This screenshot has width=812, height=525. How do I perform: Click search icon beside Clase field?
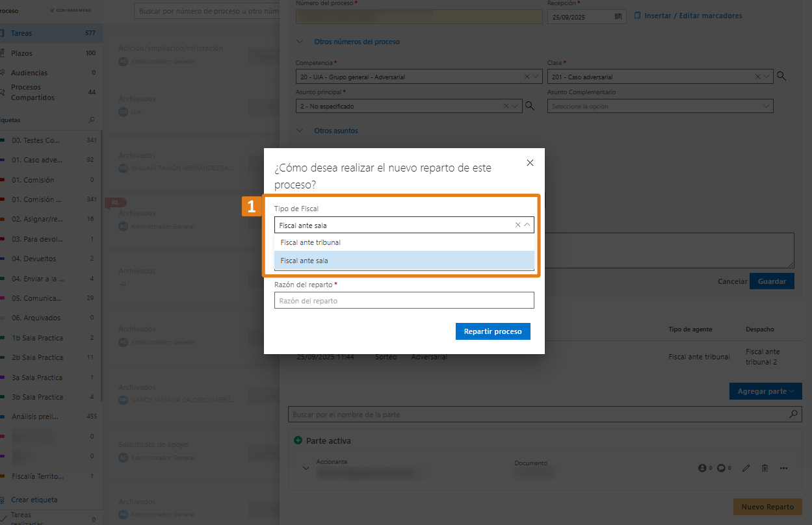[x=781, y=77]
